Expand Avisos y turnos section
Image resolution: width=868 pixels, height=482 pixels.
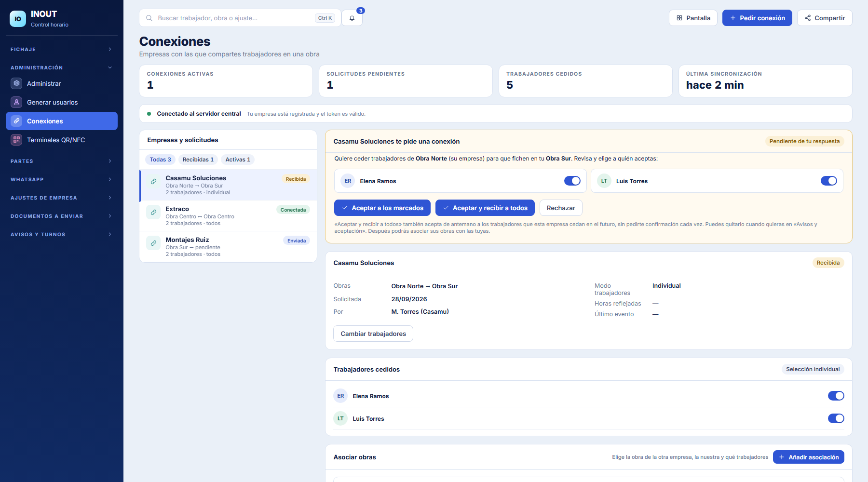[x=62, y=234]
